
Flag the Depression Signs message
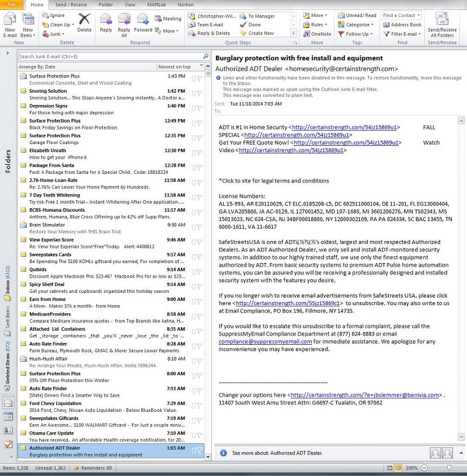199,108
